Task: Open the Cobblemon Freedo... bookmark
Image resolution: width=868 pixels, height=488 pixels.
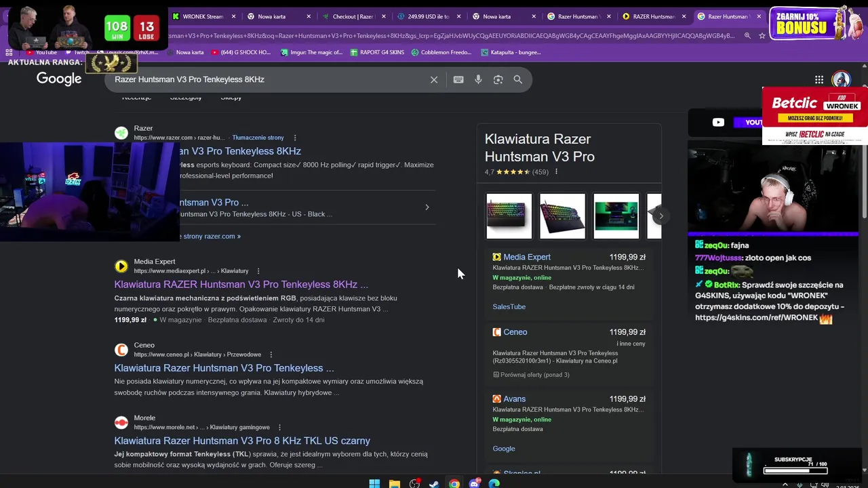Action: click(x=441, y=52)
